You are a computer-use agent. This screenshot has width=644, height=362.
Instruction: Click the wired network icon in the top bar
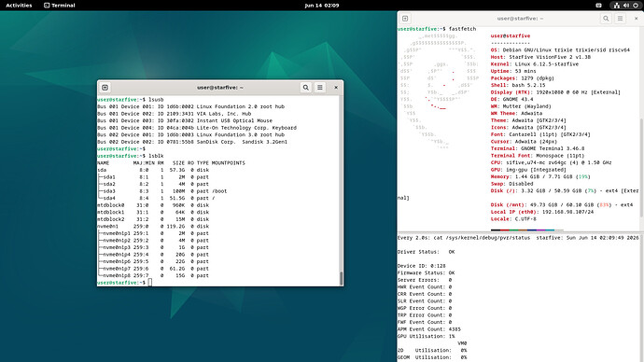point(617,6)
